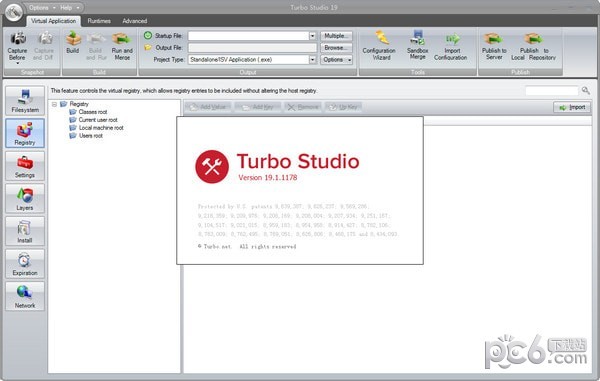Image resolution: width=600 pixels, height=381 pixels.
Task: Open the Layers sidebar panel
Action: pos(25,199)
